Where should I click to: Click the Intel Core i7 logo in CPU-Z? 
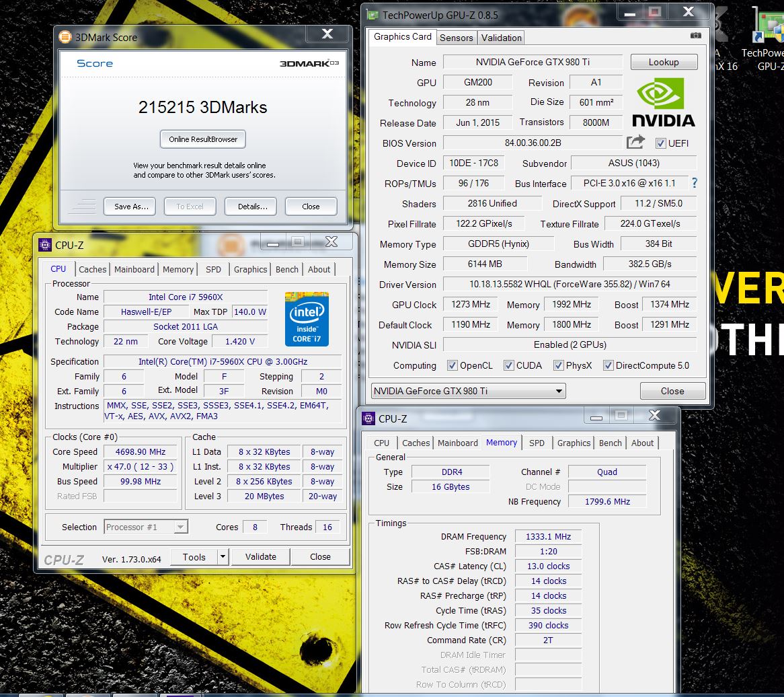pos(307,319)
